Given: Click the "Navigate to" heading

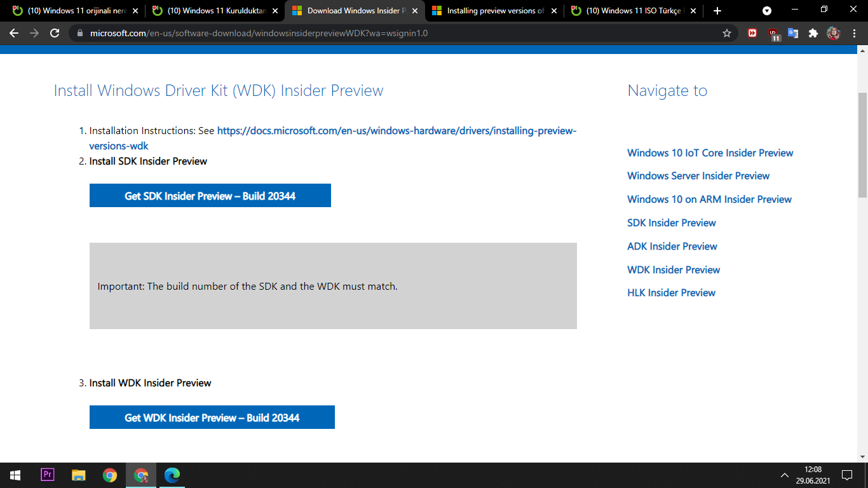Looking at the screenshot, I should click(667, 91).
